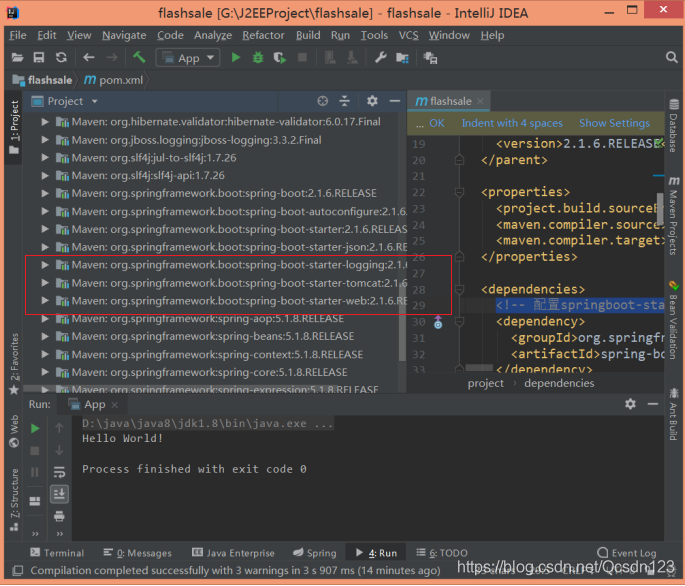Expand spring-boot-starter-tomcat library node

(x=45, y=283)
